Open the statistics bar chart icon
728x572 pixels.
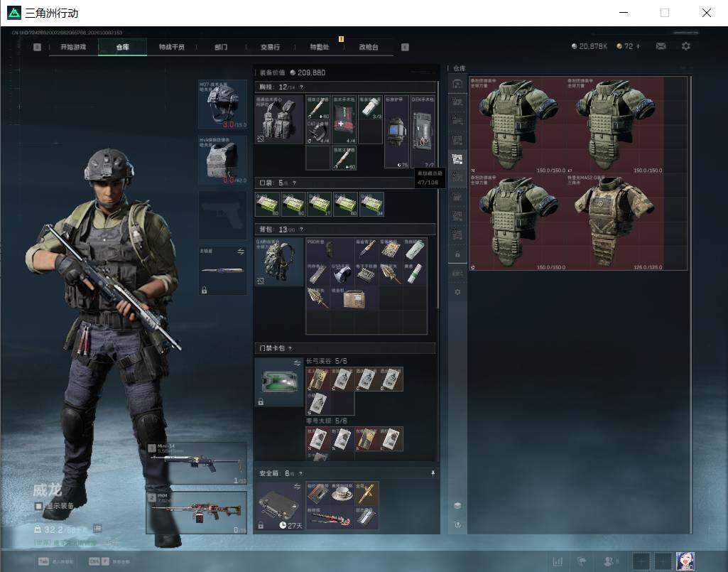tap(558, 561)
